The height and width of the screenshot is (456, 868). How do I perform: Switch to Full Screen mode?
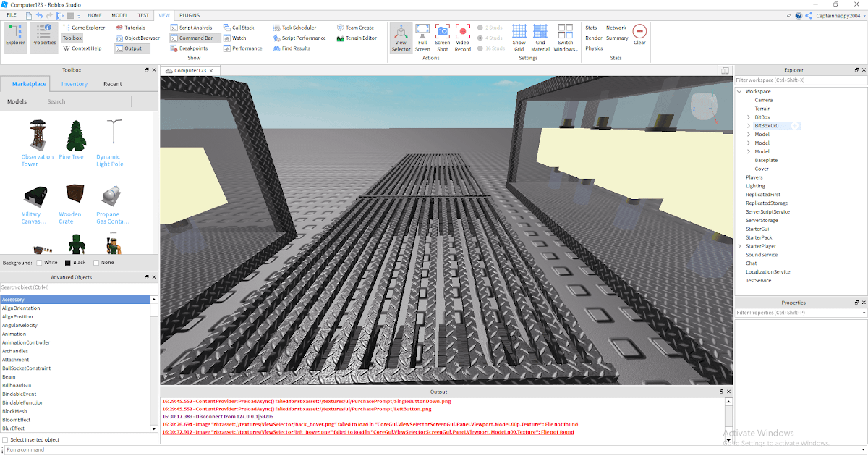pyautogui.click(x=422, y=38)
